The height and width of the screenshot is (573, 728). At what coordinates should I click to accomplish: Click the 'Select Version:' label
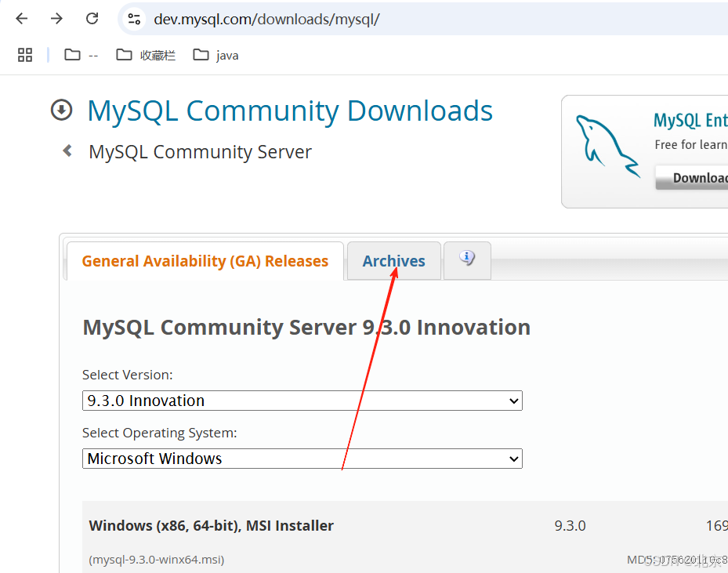pyautogui.click(x=128, y=375)
